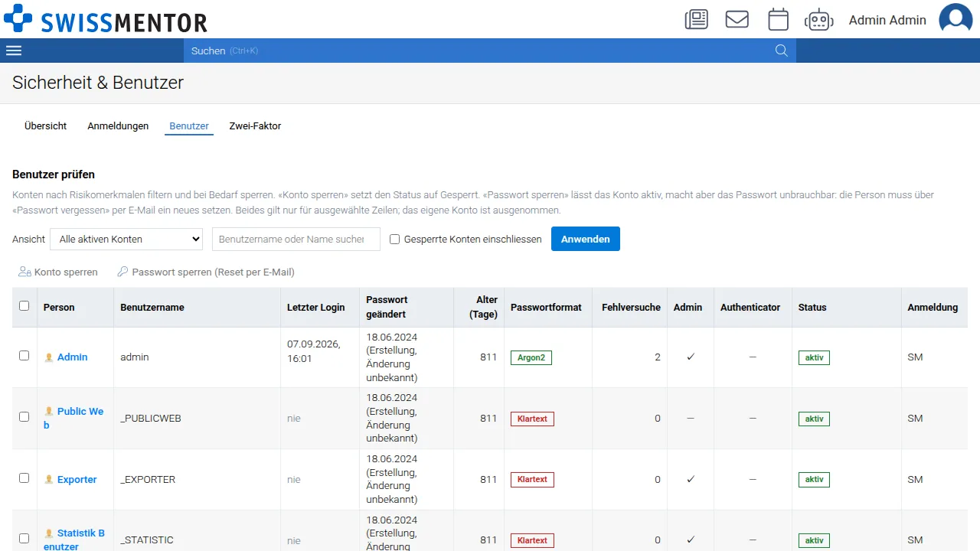
Task: Click the person icon beside Statistik Benutzer
Action: tap(49, 533)
